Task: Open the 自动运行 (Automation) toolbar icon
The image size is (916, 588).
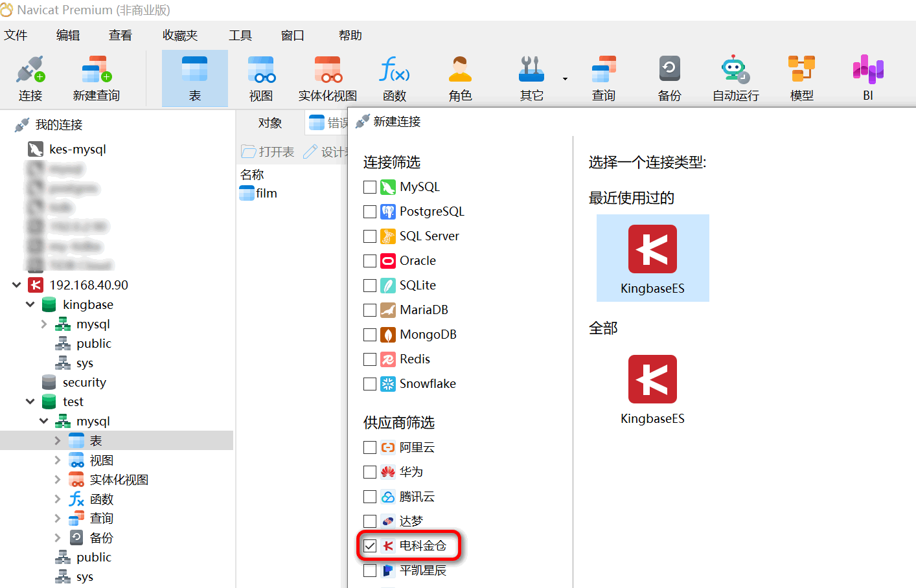Action: coord(736,78)
